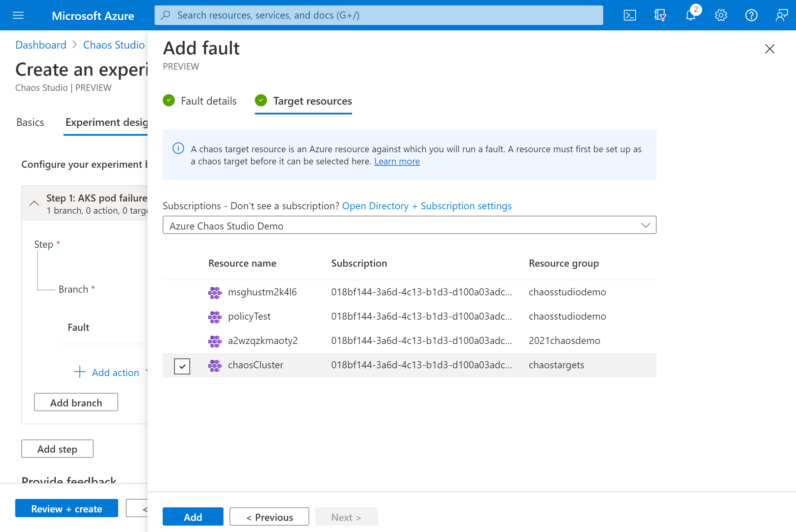The height and width of the screenshot is (532, 796).
Task: Toggle the policyTest resource selection
Action: click(x=182, y=316)
